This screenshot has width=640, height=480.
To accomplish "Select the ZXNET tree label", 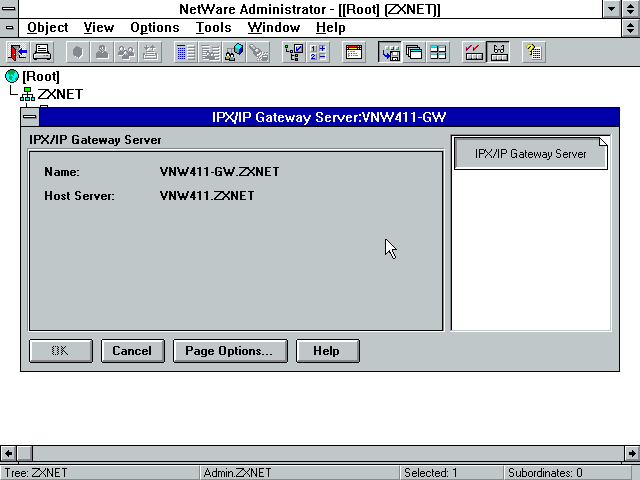I will pos(60,94).
